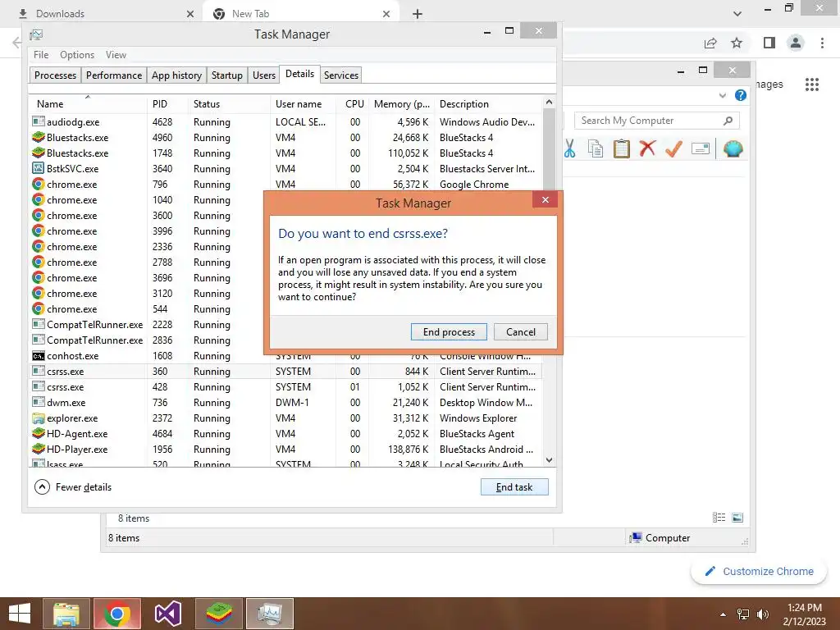Click the Chrome taskbar icon
Screen dimensions: 840x630
coord(117,614)
